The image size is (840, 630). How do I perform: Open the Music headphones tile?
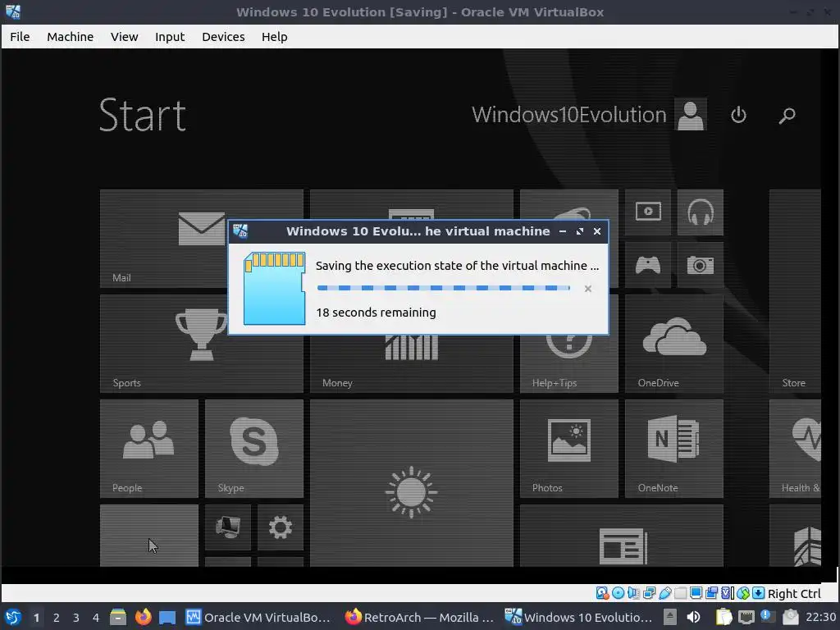coord(701,212)
